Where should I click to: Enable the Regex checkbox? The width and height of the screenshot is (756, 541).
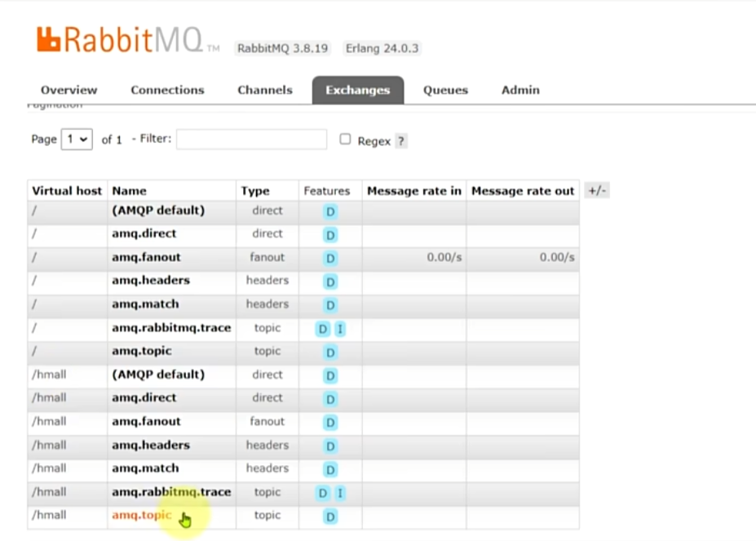[x=345, y=140]
